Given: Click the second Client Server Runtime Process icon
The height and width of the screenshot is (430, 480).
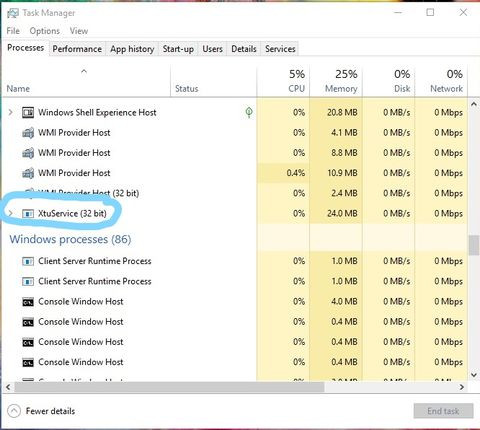Looking at the screenshot, I should pyautogui.click(x=28, y=282).
